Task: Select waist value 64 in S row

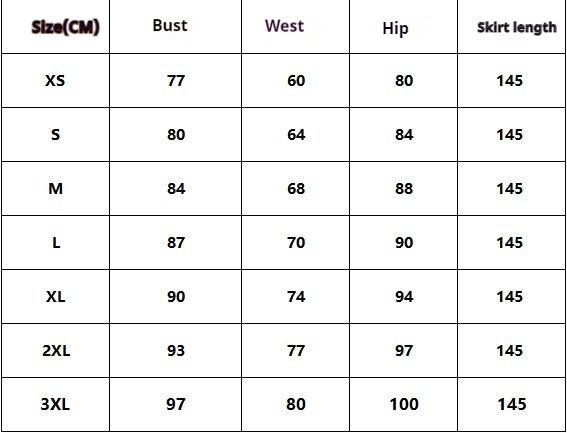Action: tap(296, 135)
